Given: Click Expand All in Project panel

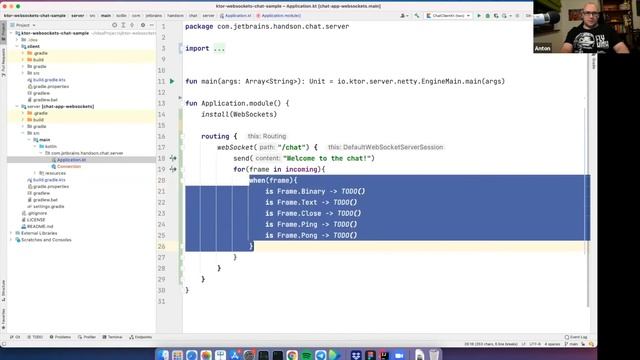Looking at the screenshot, I should [123, 25].
